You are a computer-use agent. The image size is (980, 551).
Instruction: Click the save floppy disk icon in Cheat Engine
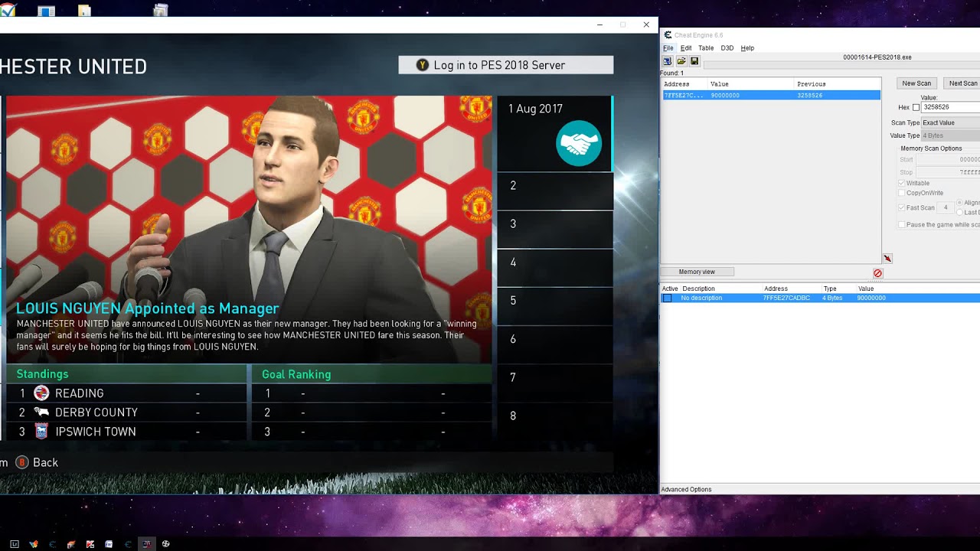tap(694, 61)
